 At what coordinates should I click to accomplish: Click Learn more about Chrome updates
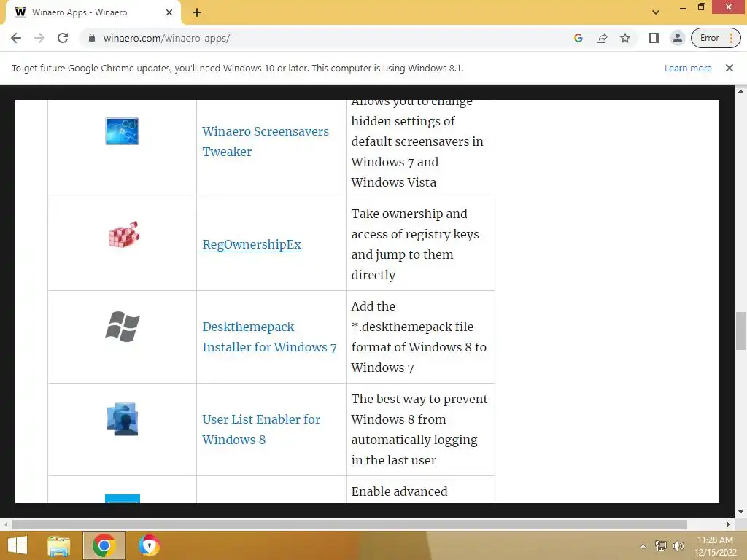(x=688, y=68)
